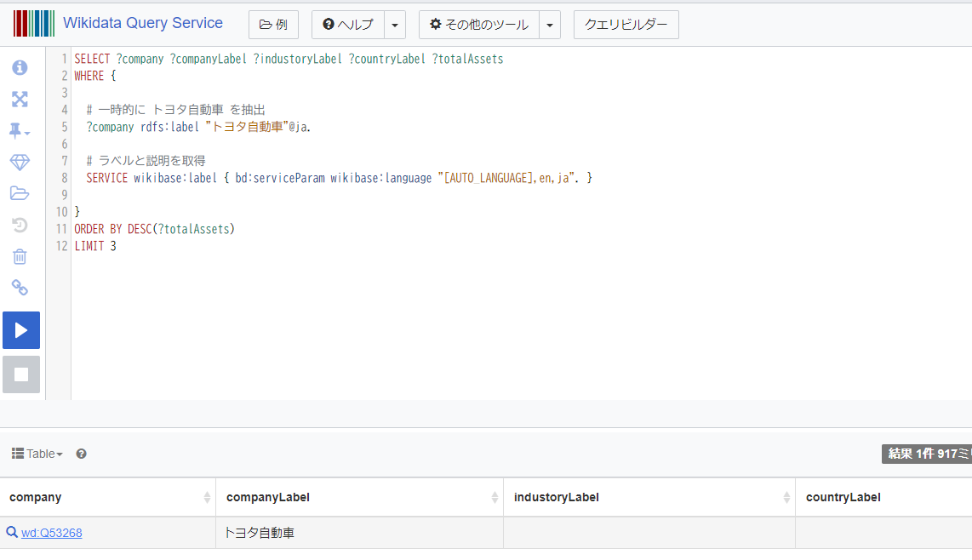Click line number 12 in gutter
Viewport: 972px width, 560px height.
61,246
